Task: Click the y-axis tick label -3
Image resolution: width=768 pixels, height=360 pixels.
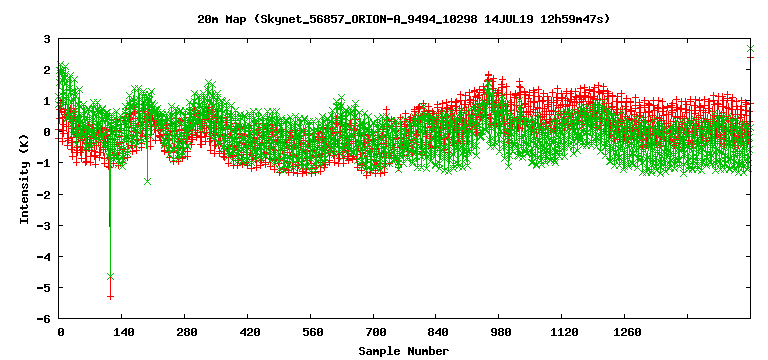Action: pyautogui.click(x=43, y=225)
